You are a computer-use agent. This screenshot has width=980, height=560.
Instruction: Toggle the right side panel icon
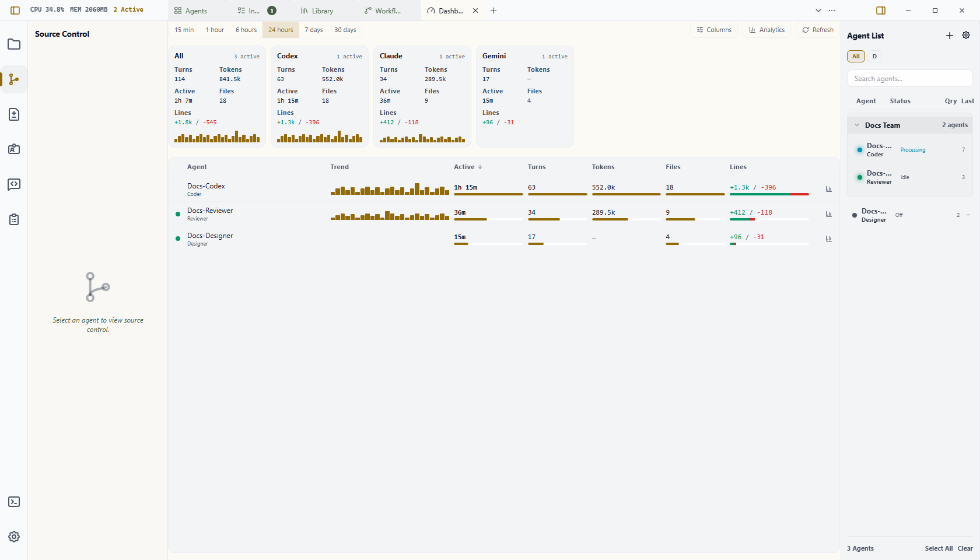point(881,10)
